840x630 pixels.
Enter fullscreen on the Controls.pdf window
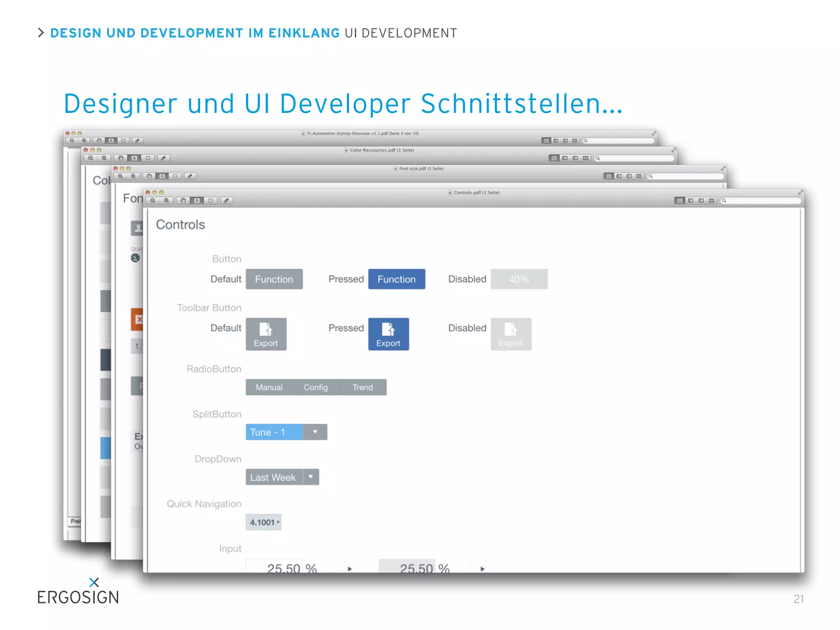(800, 192)
